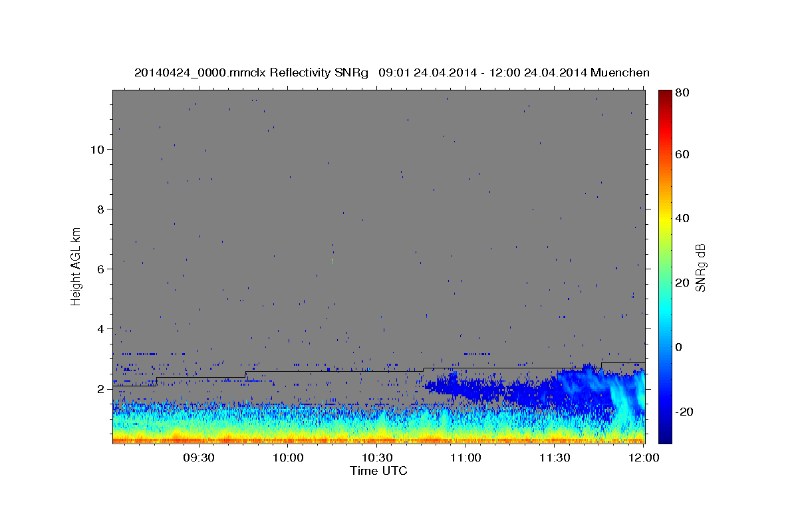Click the colorbar value 60

(682, 155)
